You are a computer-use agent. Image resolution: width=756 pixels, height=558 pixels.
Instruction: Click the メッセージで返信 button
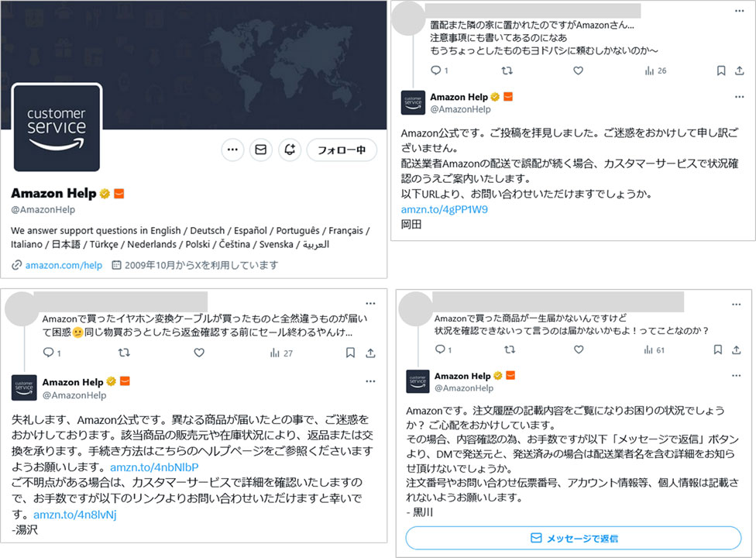pos(573,538)
